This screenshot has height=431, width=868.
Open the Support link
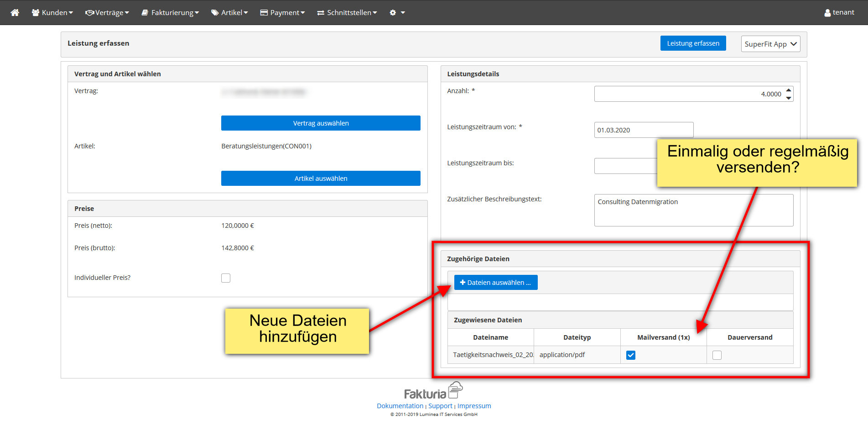[x=440, y=406]
